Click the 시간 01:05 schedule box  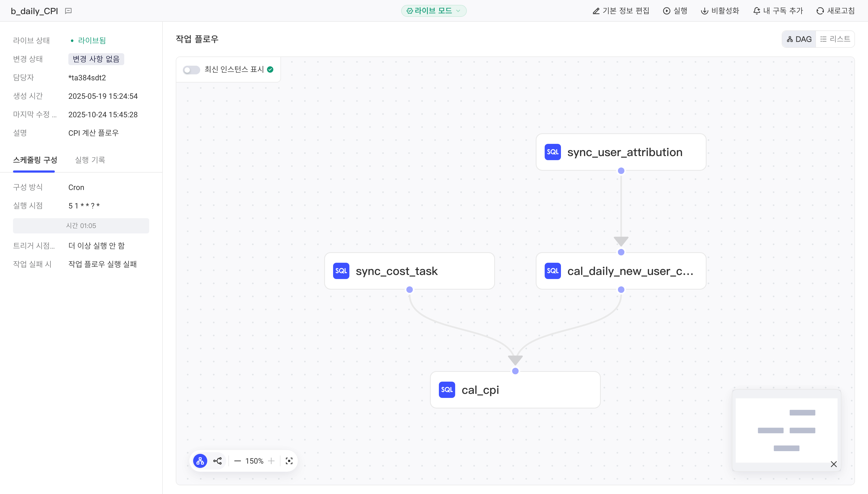point(81,226)
